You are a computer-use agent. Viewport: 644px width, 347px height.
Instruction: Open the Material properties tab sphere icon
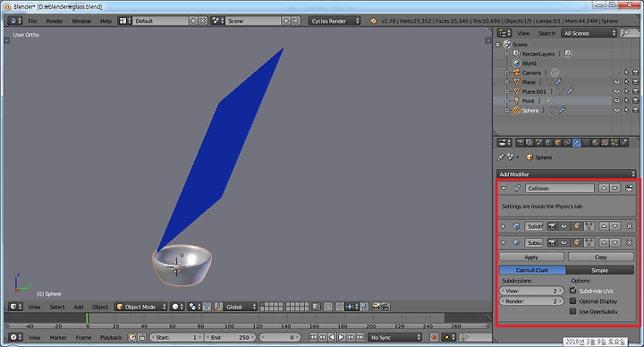point(595,142)
